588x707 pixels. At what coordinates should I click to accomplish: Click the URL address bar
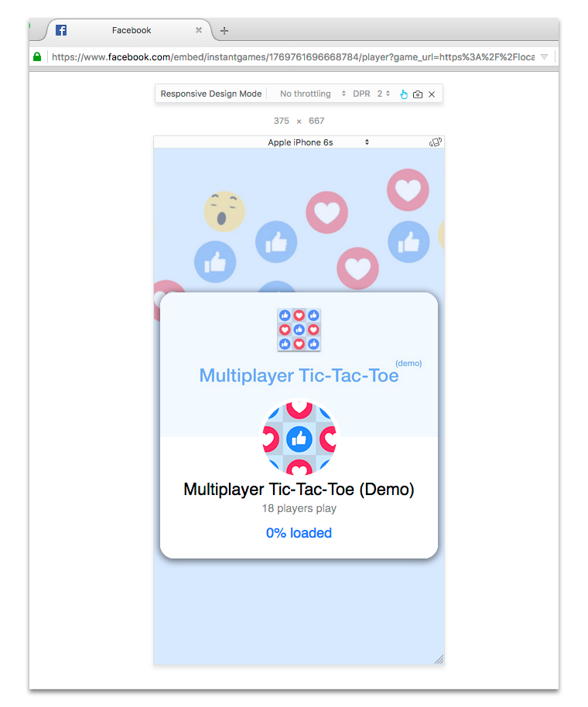click(293, 56)
